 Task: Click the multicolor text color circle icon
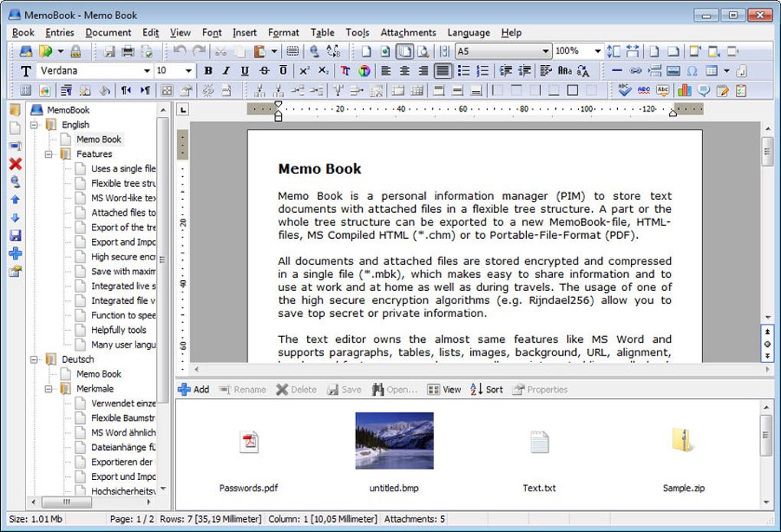(x=364, y=71)
